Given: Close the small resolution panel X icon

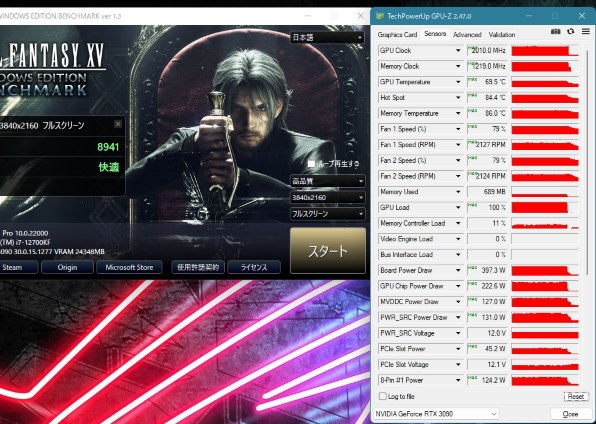Looking at the screenshot, I should tap(118, 124).
